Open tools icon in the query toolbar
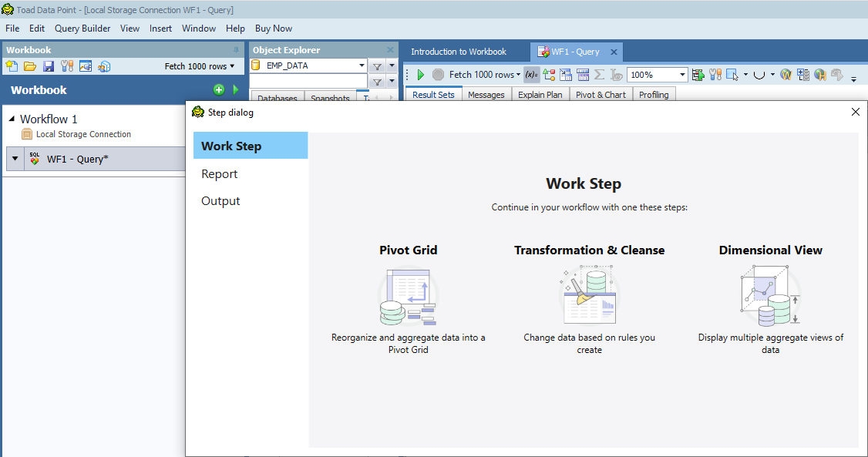This screenshot has height=457, width=868. 715,75
